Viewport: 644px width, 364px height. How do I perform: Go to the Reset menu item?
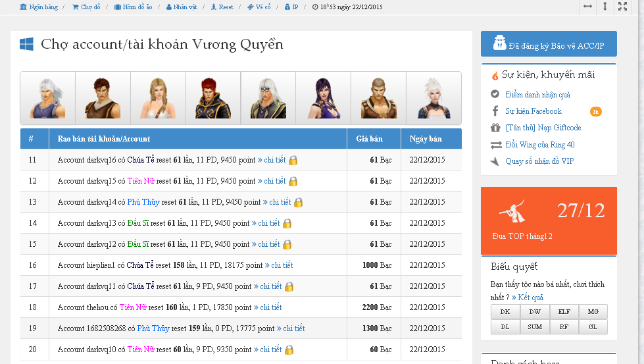(x=222, y=7)
